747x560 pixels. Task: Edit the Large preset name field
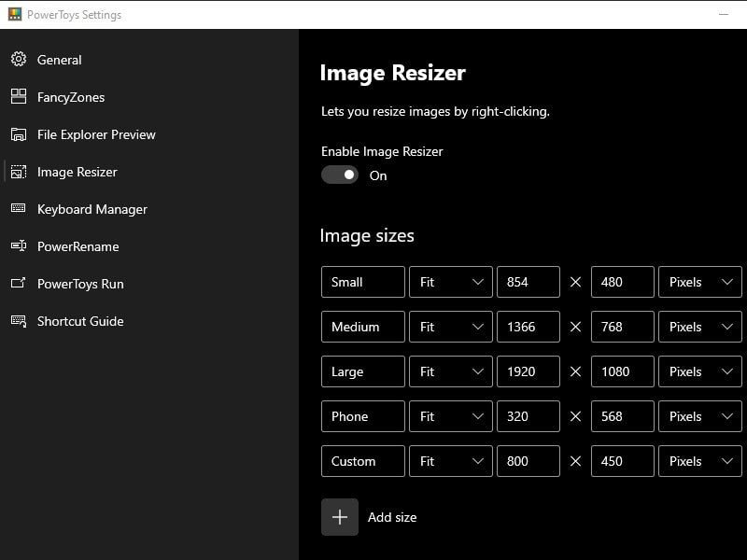click(363, 371)
